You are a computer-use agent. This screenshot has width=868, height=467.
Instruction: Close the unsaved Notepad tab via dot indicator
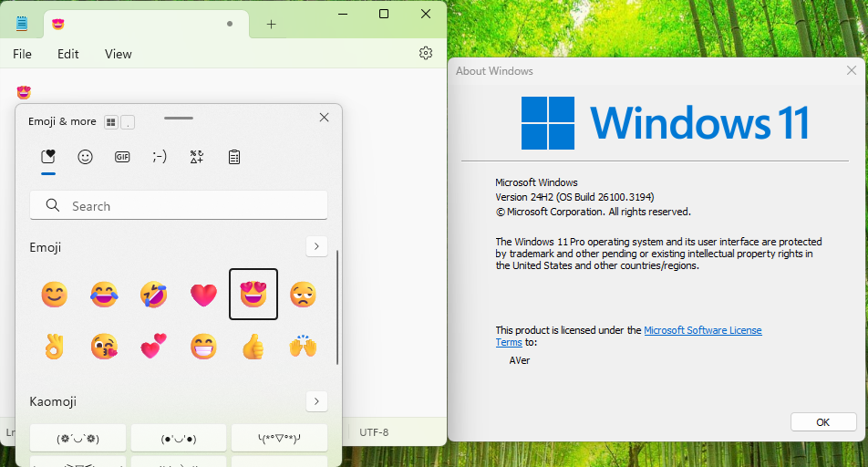[x=230, y=24]
